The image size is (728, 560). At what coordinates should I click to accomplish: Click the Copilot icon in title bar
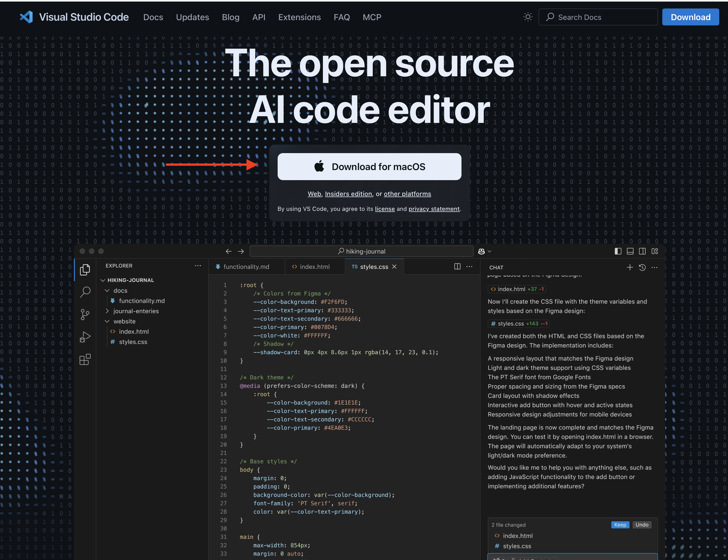tap(481, 251)
